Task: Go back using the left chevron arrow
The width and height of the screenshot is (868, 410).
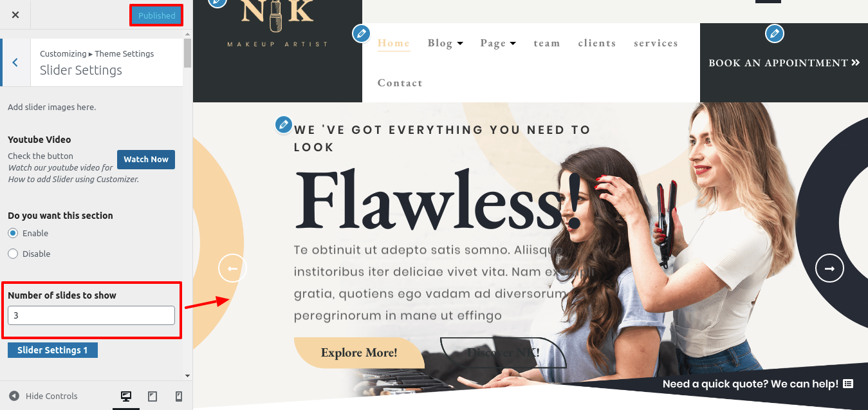Action: coord(15,62)
